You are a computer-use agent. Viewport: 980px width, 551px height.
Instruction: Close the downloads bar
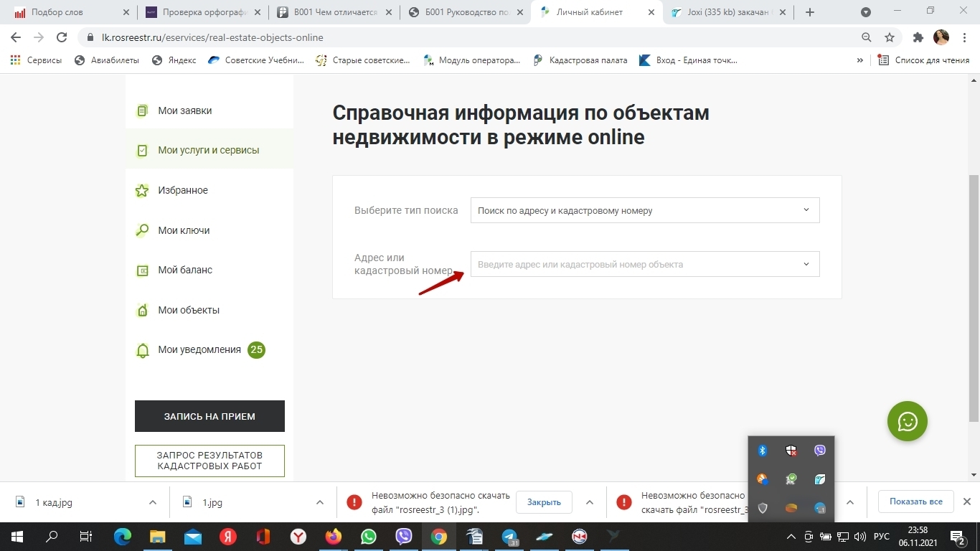coord(967,501)
